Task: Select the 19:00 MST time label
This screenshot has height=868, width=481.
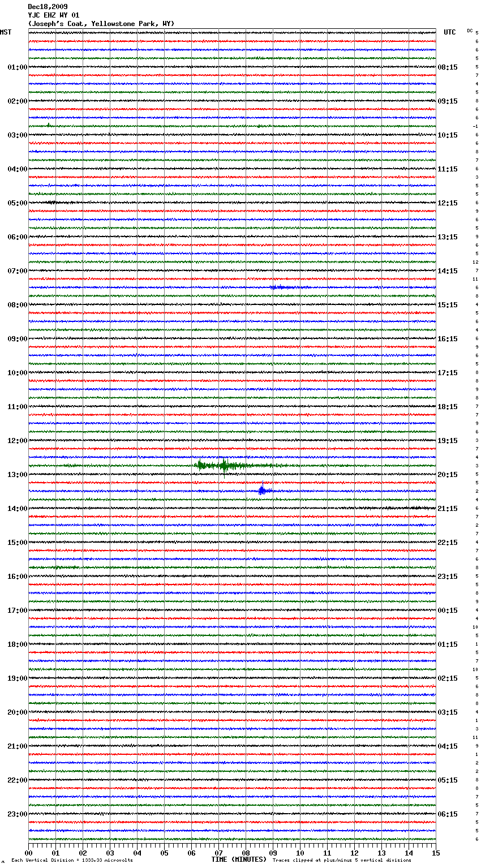Action: click(x=17, y=678)
